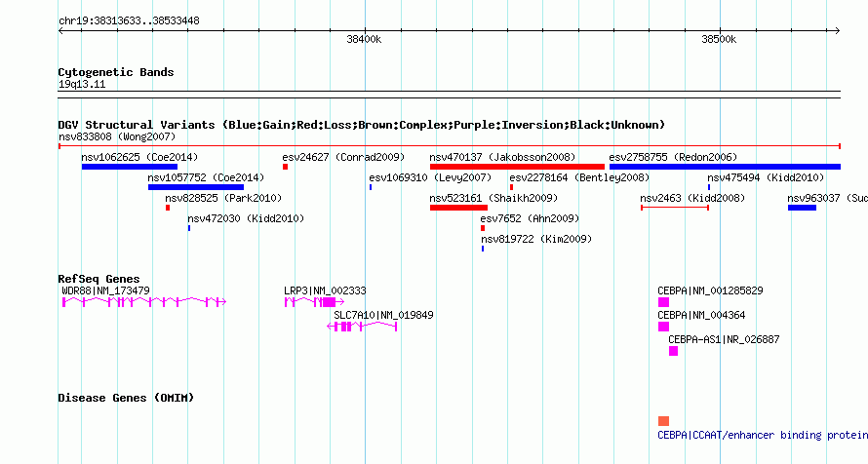Click the esv2278164 (Bentley2008) label
868x464 pixels.
[579, 177]
